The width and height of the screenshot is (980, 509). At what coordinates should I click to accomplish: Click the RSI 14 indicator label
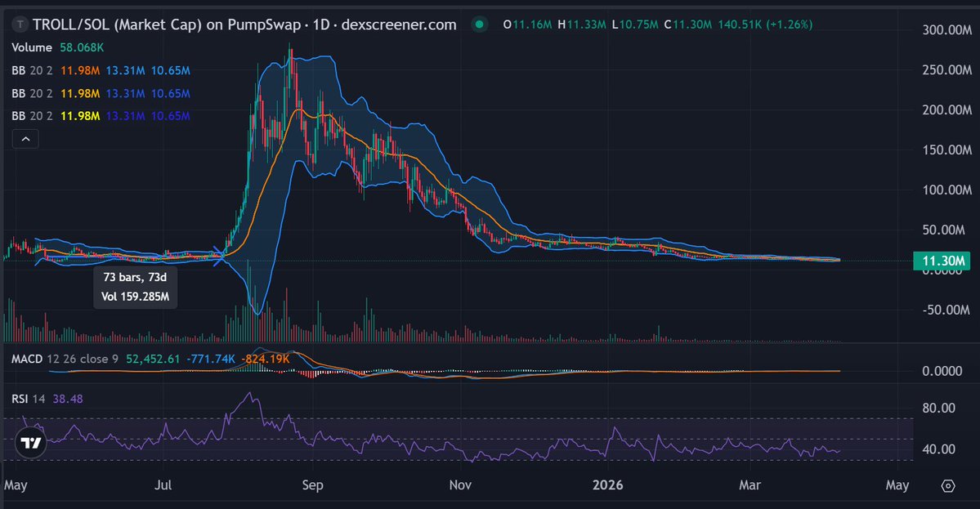point(28,399)
